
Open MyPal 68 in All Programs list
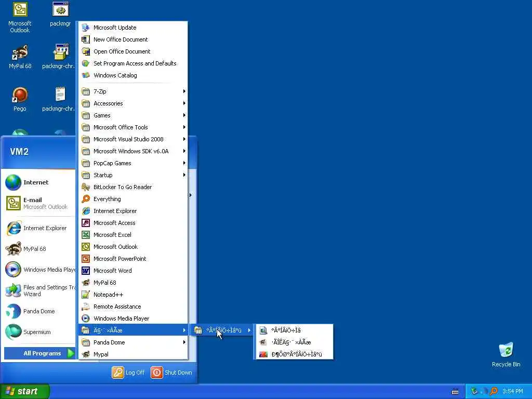[133, 282]
